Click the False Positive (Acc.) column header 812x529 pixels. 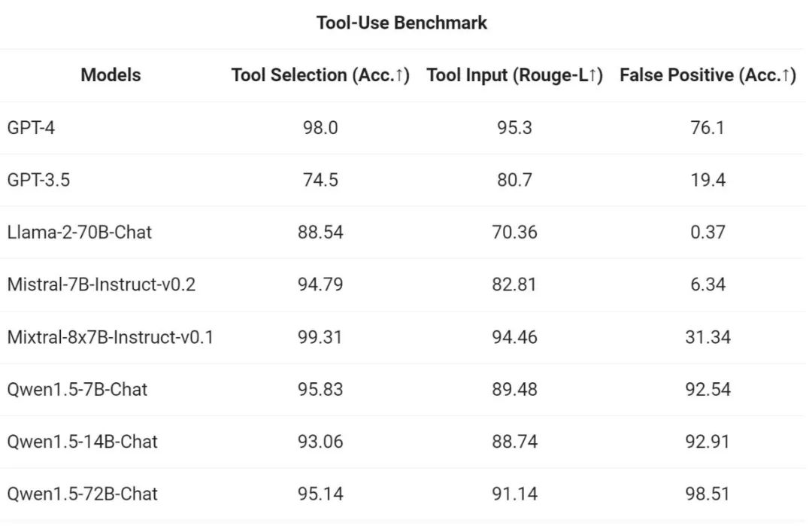coord(707,75)
